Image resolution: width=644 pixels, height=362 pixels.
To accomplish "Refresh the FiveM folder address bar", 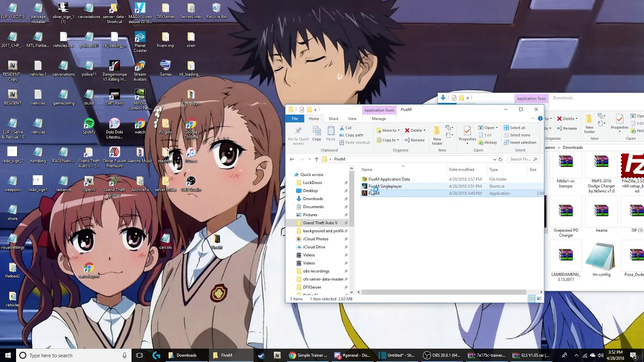I will click(500, 159).
